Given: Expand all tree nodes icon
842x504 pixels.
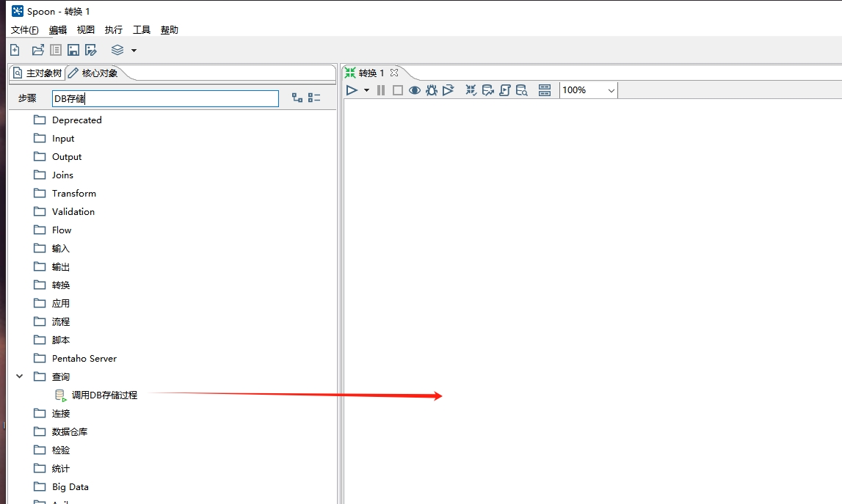Looking at the screenshot, I should point(297,98).
